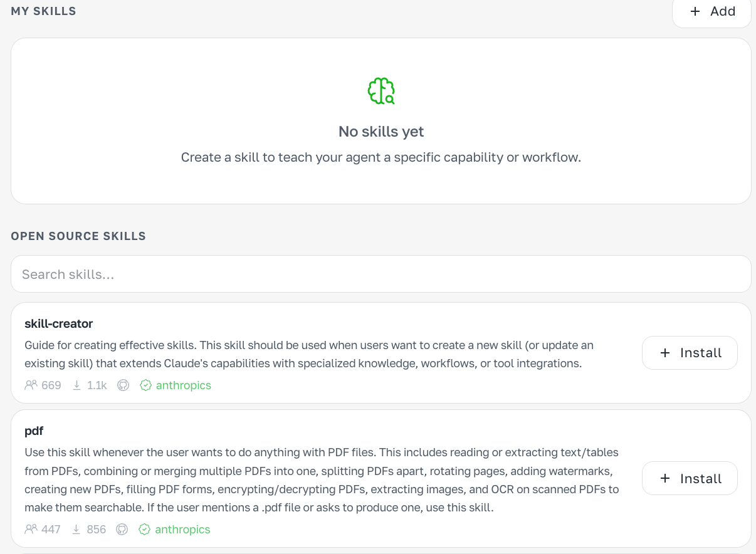This screenshot has height=554, width=756.
Task: Click the users icon beside 447 on pdf
Action: [31, 530]
